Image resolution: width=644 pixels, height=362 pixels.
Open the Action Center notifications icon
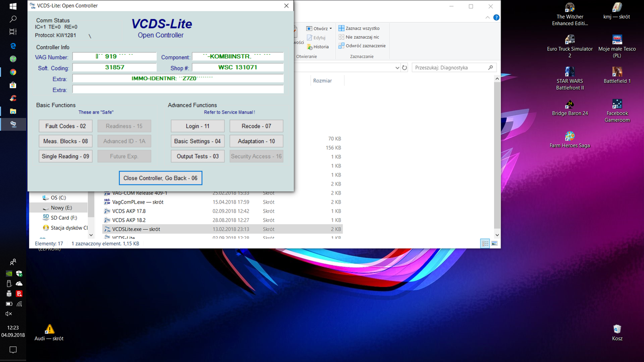pyautogui.click(x=13, y=349)
